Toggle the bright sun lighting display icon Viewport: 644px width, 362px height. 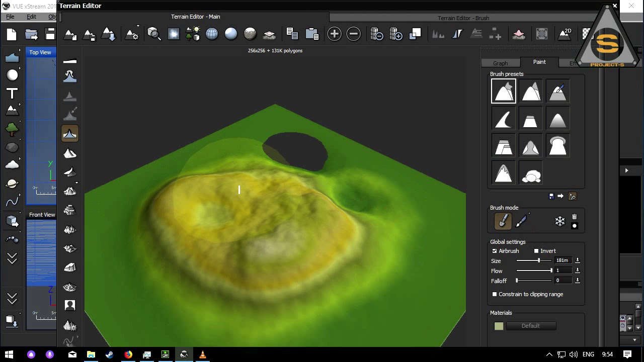tap(174, 34)
